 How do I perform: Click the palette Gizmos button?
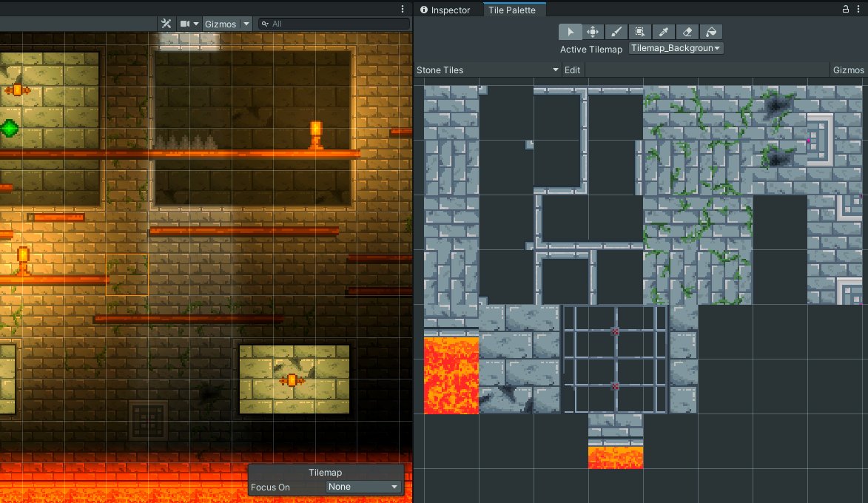tap(848, 70)
